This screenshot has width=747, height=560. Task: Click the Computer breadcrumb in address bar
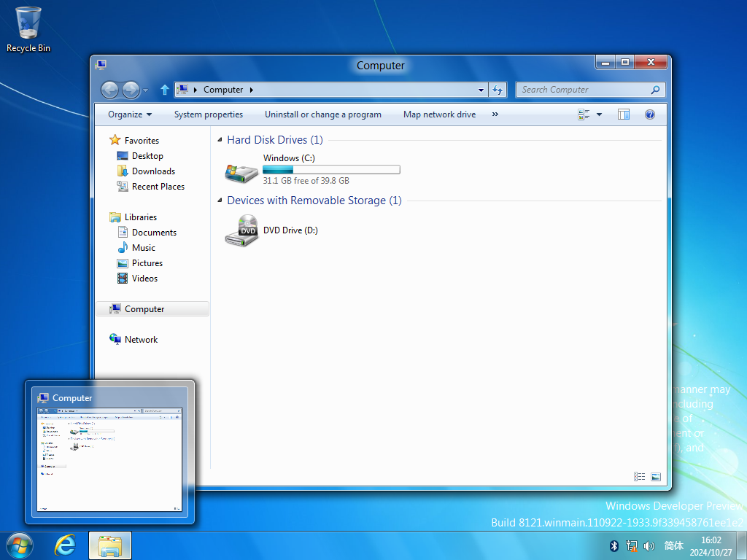coord(223,90)
